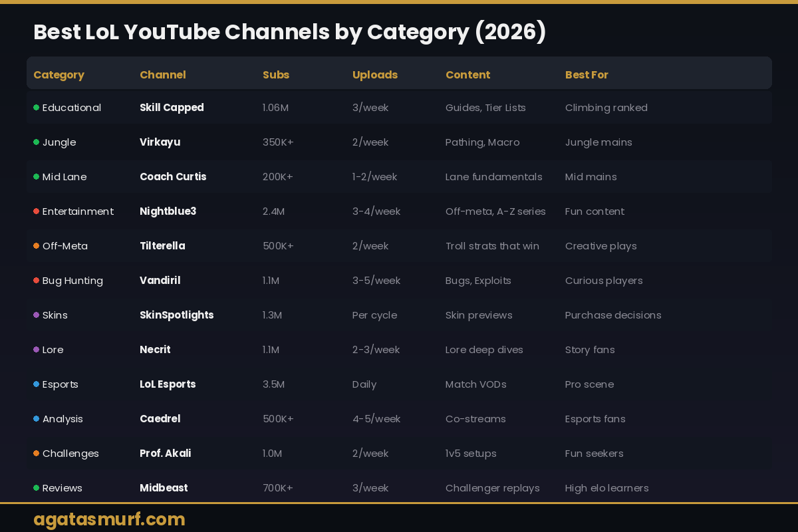Click the Uploads column header
The height and width of the screenshot is (532, 798).
click(x=375, y=75)
